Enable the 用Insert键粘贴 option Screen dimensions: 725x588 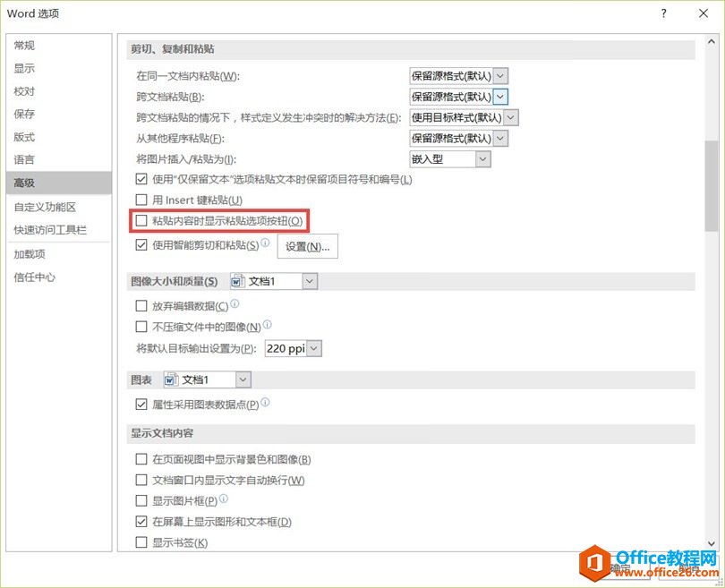tap(141, 199)
